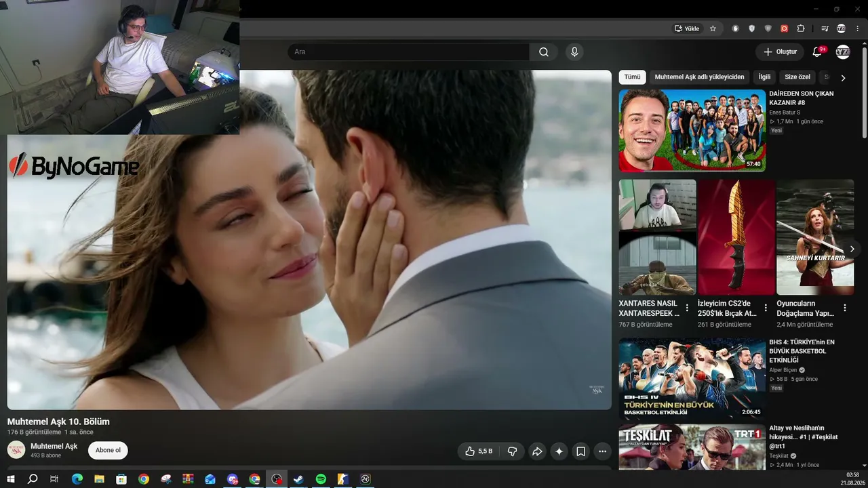Open the XANTARES short thumbnail
The image size is (868, 488).
click(658, 237)
